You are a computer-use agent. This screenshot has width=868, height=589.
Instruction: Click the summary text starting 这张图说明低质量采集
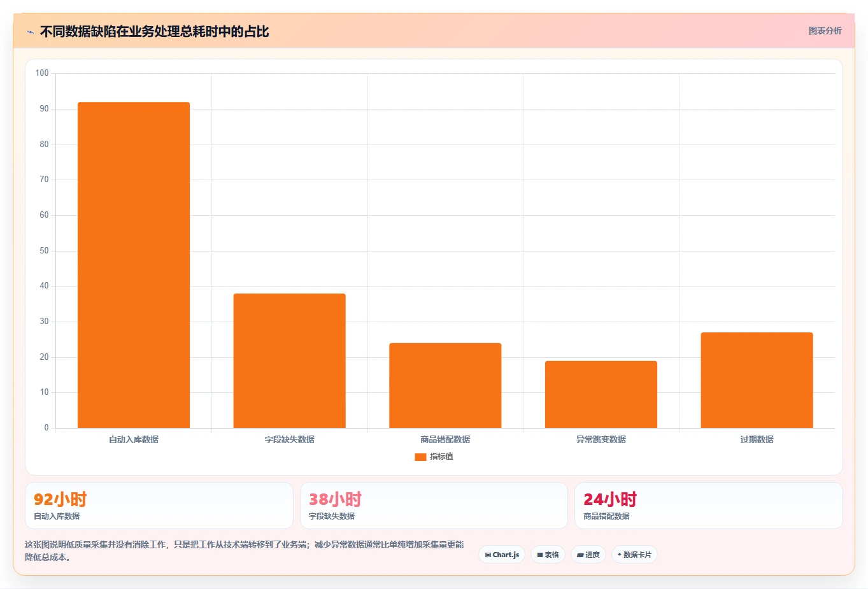coord(245,551)
